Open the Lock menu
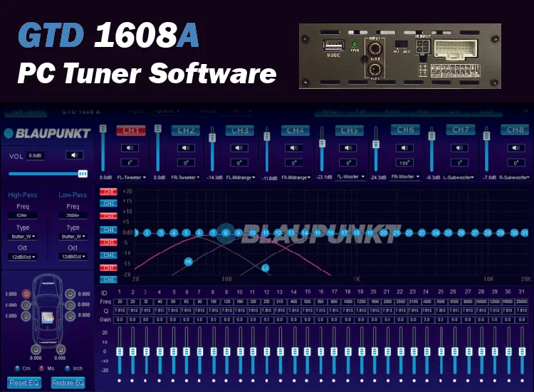 click(x=487, y=111)
